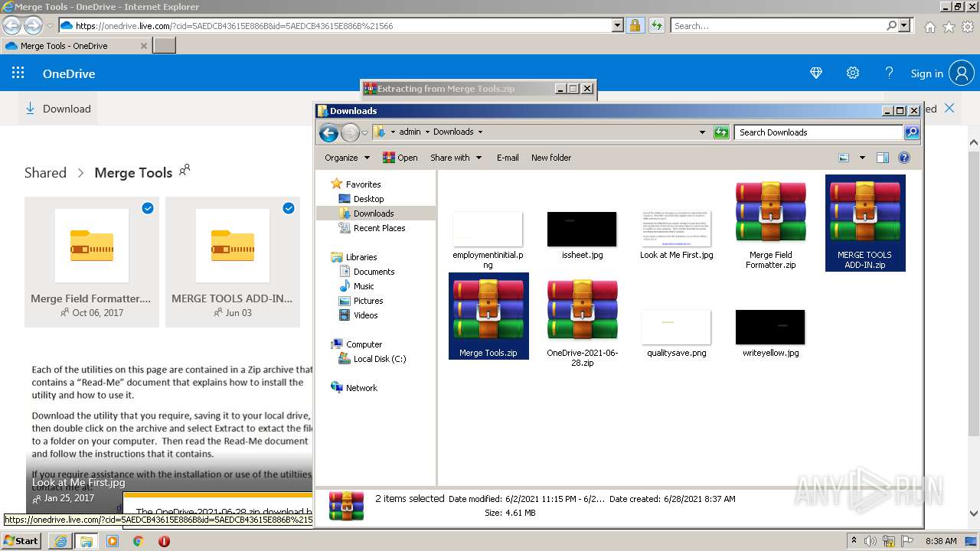
Task: Click Chrome icon in taskbar
Action: [138, 541]
